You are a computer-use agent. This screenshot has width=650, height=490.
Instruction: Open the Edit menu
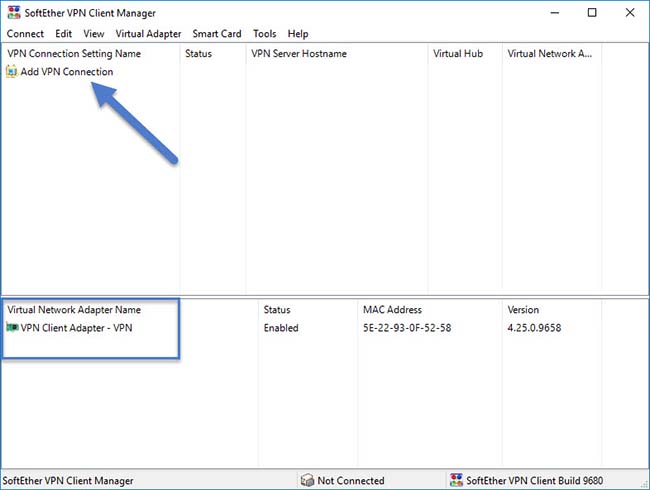(x=63, y=34)
